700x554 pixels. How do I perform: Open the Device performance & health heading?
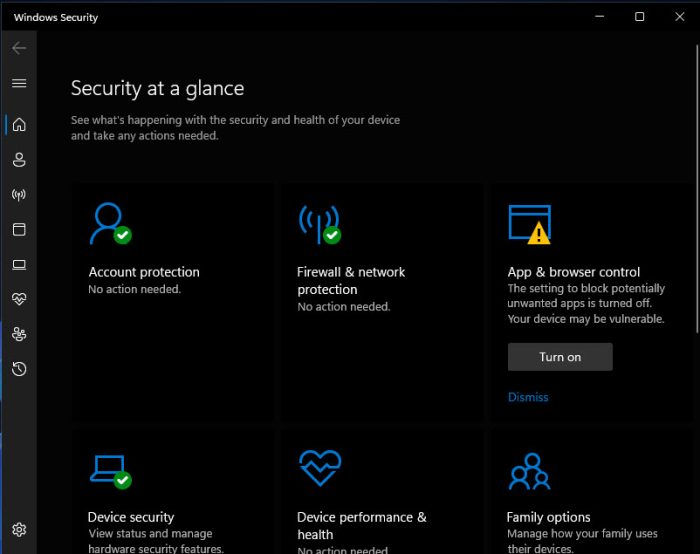[x=362, y=525]
